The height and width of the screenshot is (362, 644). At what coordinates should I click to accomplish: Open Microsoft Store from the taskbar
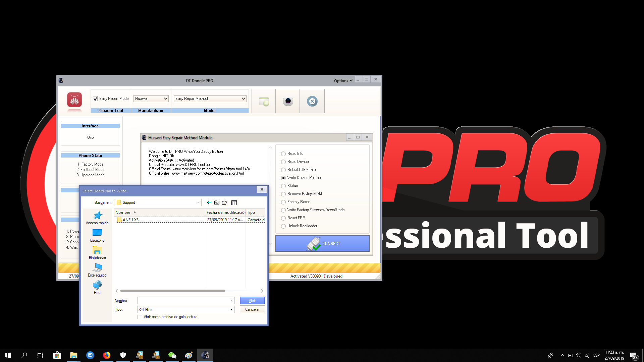(57, 355)
